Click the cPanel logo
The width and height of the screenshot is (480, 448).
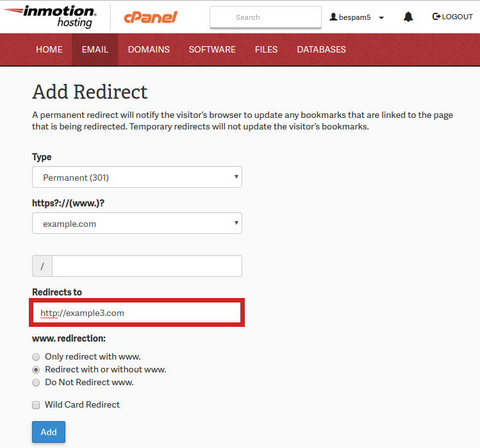(151, 17)
